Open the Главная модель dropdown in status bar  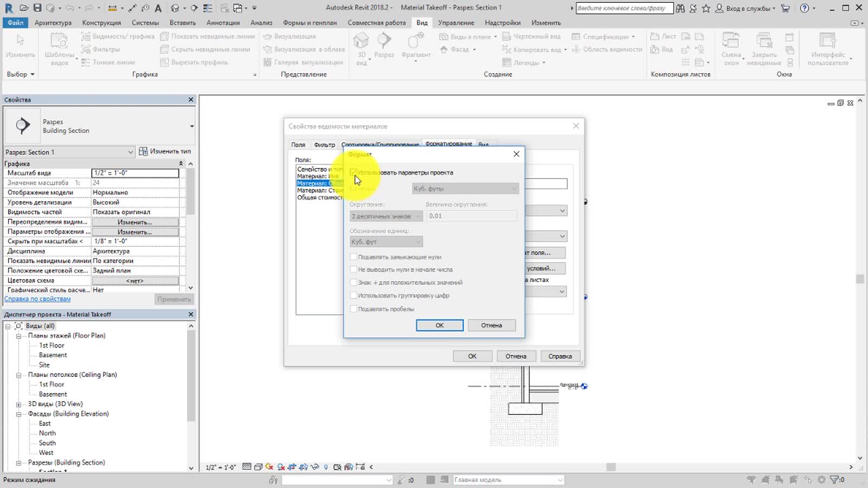(508, 480)
